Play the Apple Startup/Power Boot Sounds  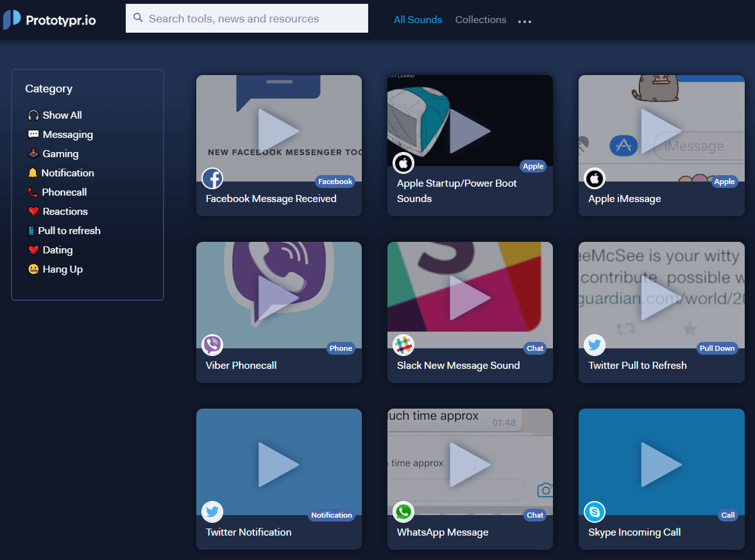coord(470,130)
